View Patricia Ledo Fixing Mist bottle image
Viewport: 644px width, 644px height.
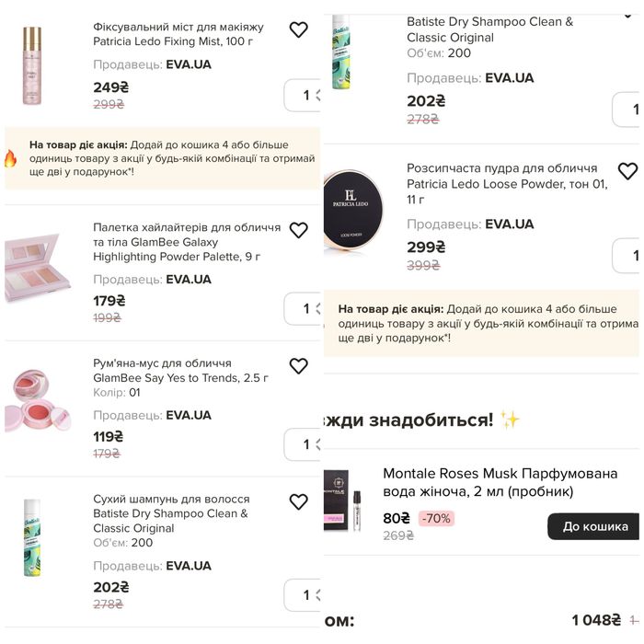pyautogui.click(x=32, y=65)
